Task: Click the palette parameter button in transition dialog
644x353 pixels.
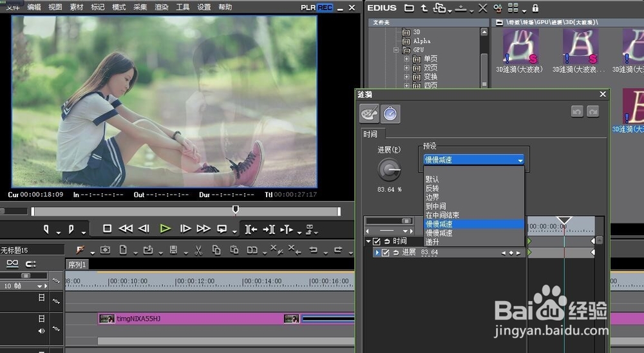Action: tap(369, 113)
